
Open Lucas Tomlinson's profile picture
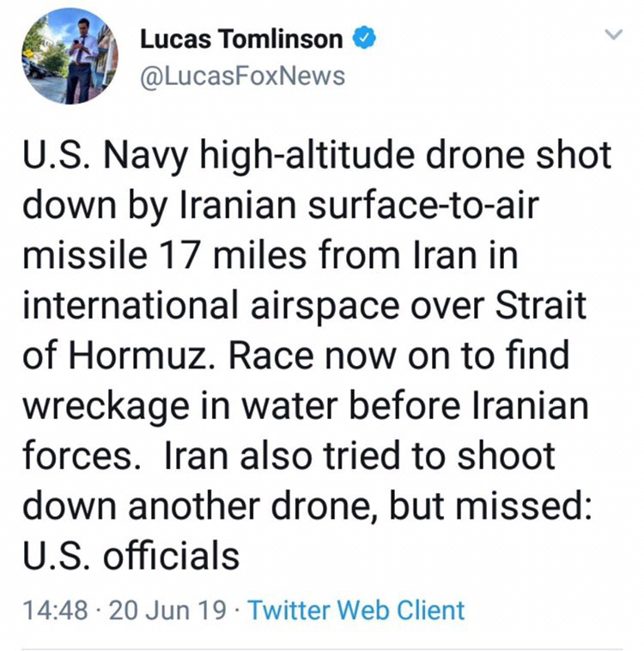(71, 56)
